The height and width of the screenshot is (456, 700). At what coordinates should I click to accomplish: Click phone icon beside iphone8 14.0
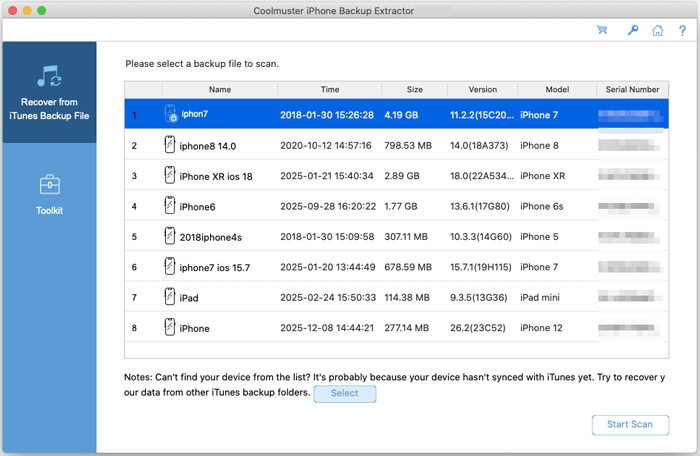(x=170, y=145)
